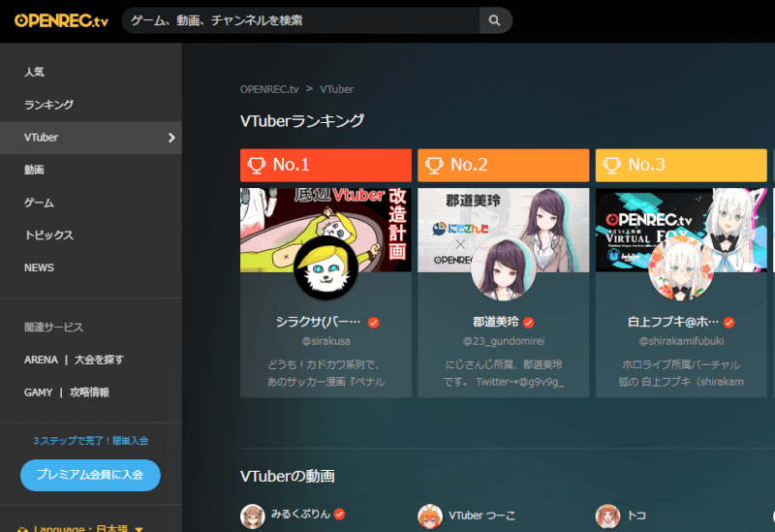Click the OPENREC.tv breadcrumb link
775x532 pixels.
269,89
